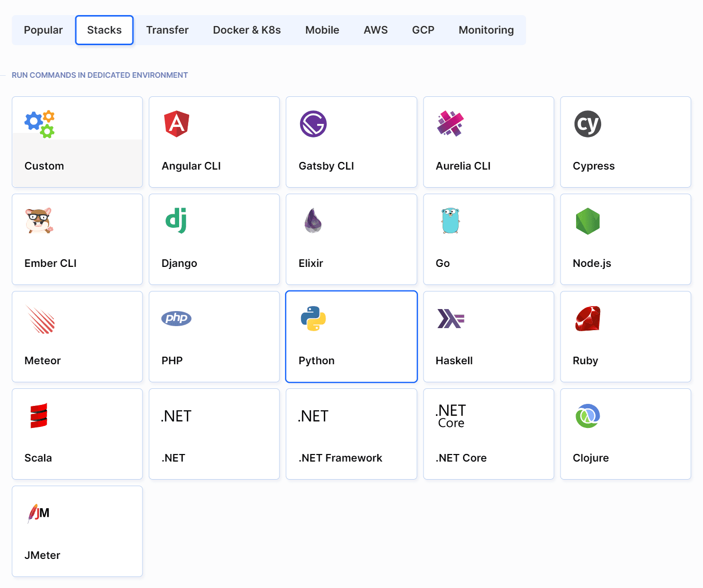This screenshot has width=703, height=588.
Task: Select the Gatsby CLI purple logo
Action: [x=313, y=124]
